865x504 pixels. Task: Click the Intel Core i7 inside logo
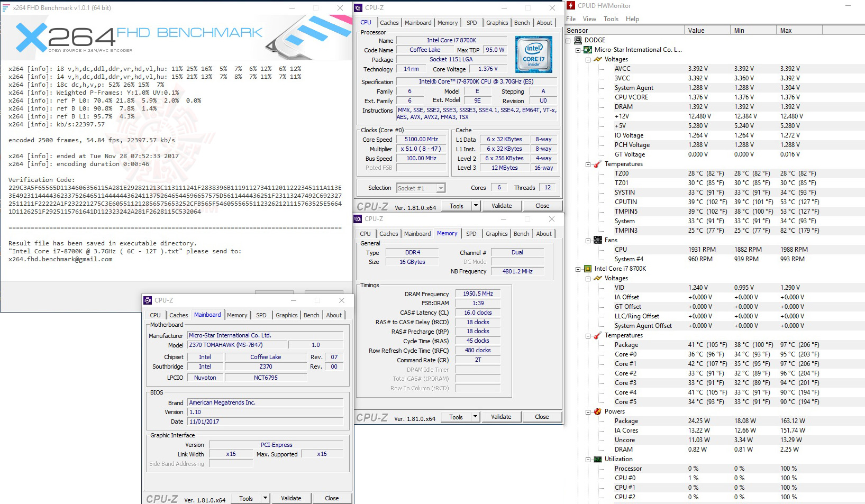point(534,54)
